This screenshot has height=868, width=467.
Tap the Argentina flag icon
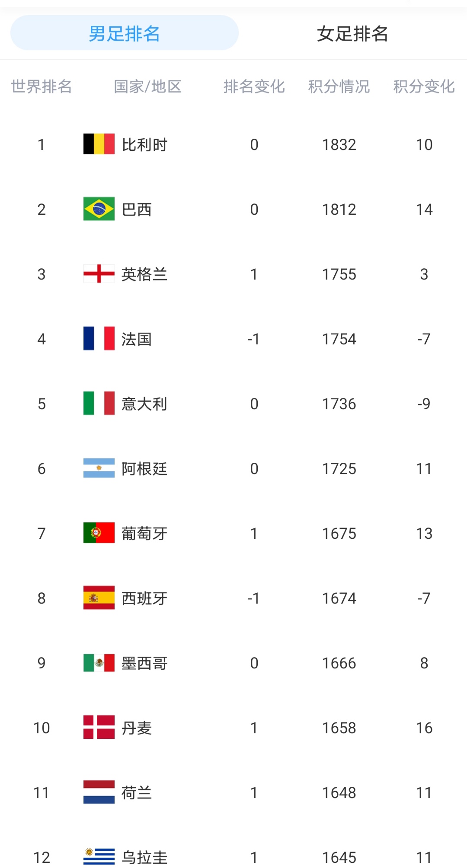[x=99, y=468]
